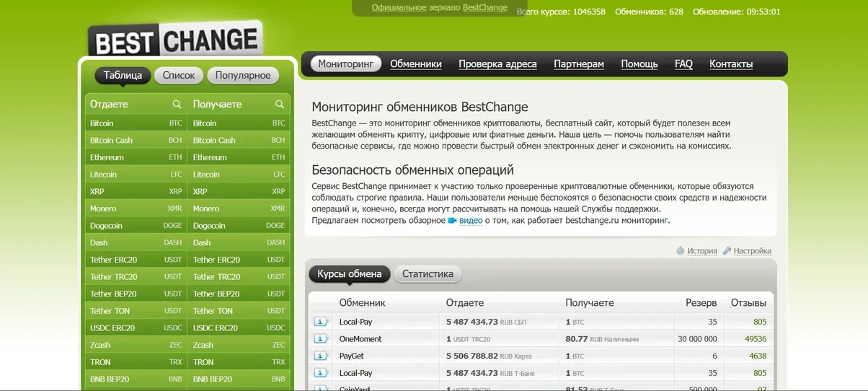Select Ethereum in Получаете column
The height and width of the screenshot is (391, 868).
pos(239,157)
